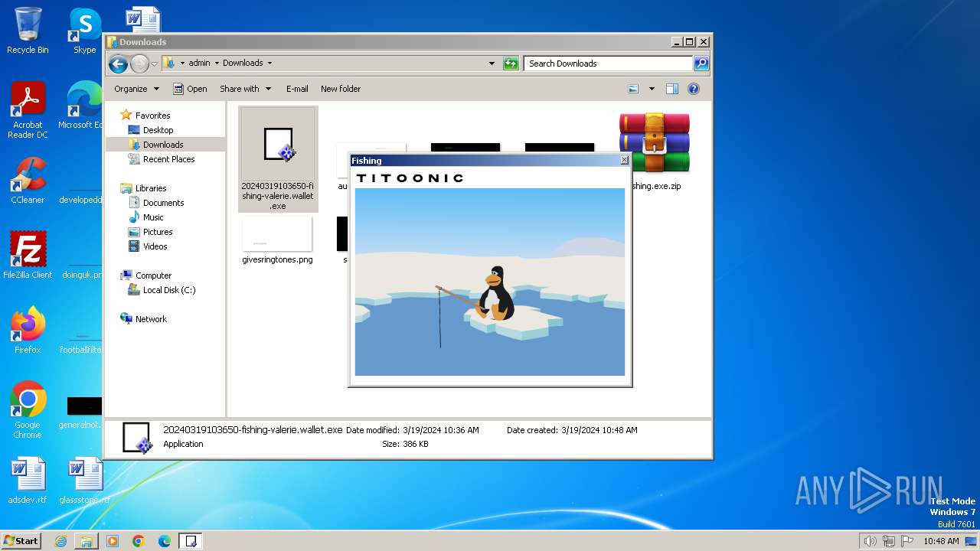The height and width of the screenshot is (551, 980).
Task: Expand the admin breadcrumb arrow
Action: [x=217, y=64]
